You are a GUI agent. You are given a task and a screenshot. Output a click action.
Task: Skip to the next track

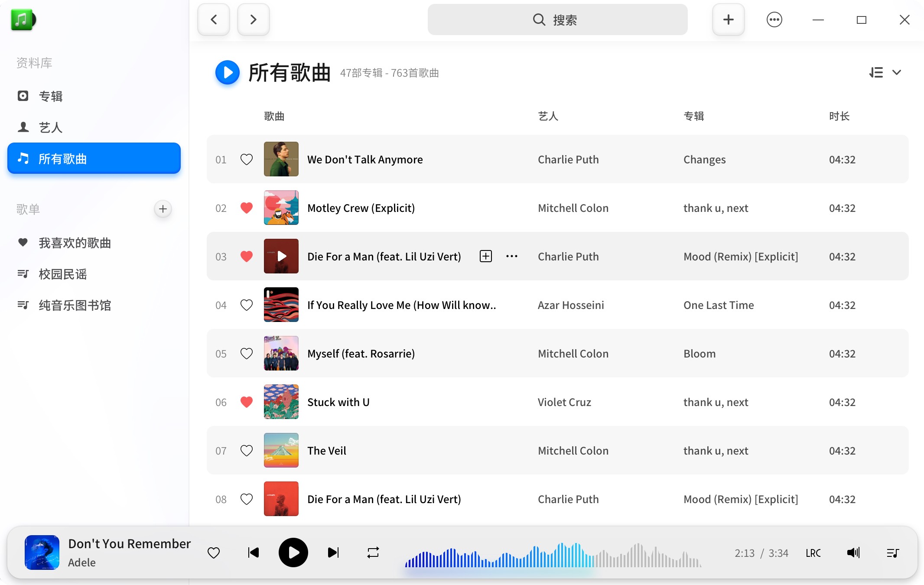tap(333, 552)
